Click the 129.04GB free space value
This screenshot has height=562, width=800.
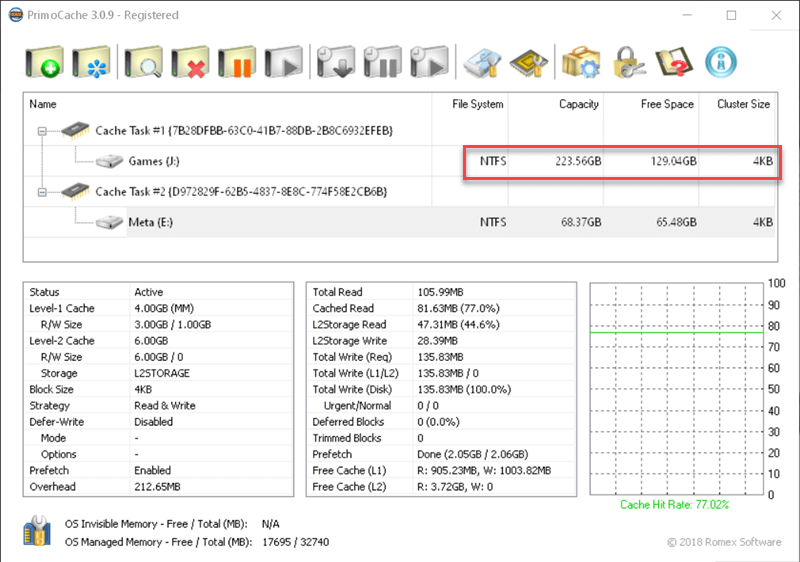[x=673, y=161]
